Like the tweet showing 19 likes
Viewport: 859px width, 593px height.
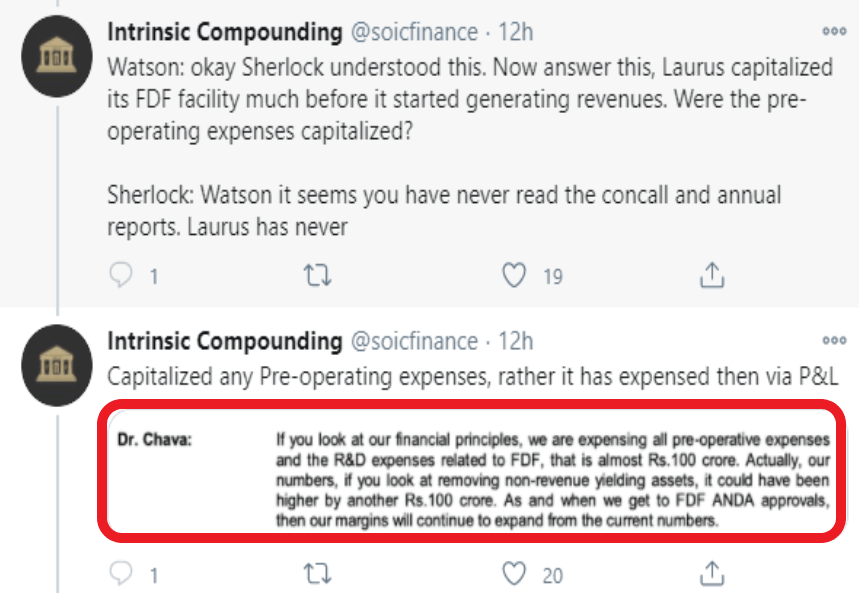click(514, 274)
